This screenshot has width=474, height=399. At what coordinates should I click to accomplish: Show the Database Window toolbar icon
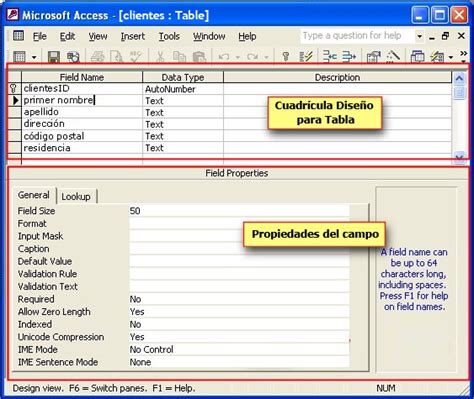tap(417, 57)
